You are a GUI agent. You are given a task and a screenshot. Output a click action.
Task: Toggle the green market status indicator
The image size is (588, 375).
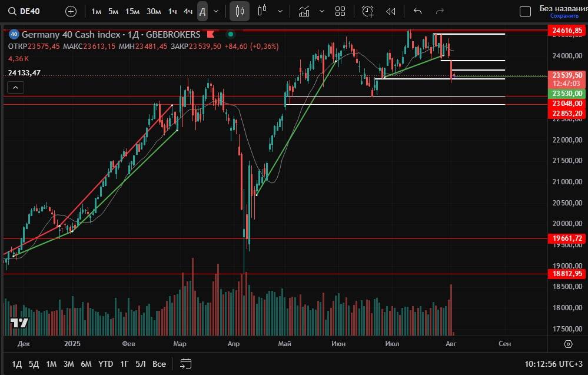pos(231,35)
